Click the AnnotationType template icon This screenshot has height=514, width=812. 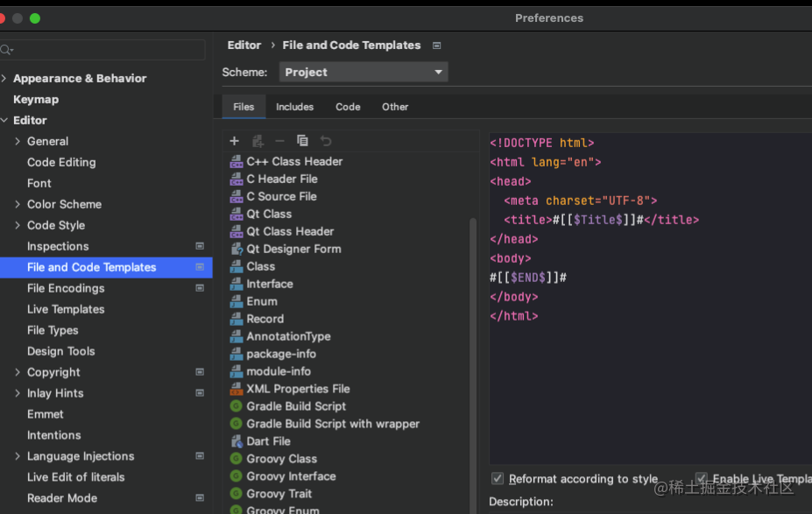pyautogui.click(x=237, y=336)
